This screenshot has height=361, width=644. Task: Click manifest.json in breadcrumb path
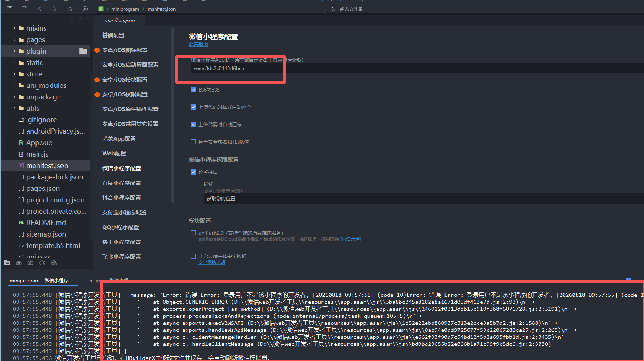coord(162,9)
